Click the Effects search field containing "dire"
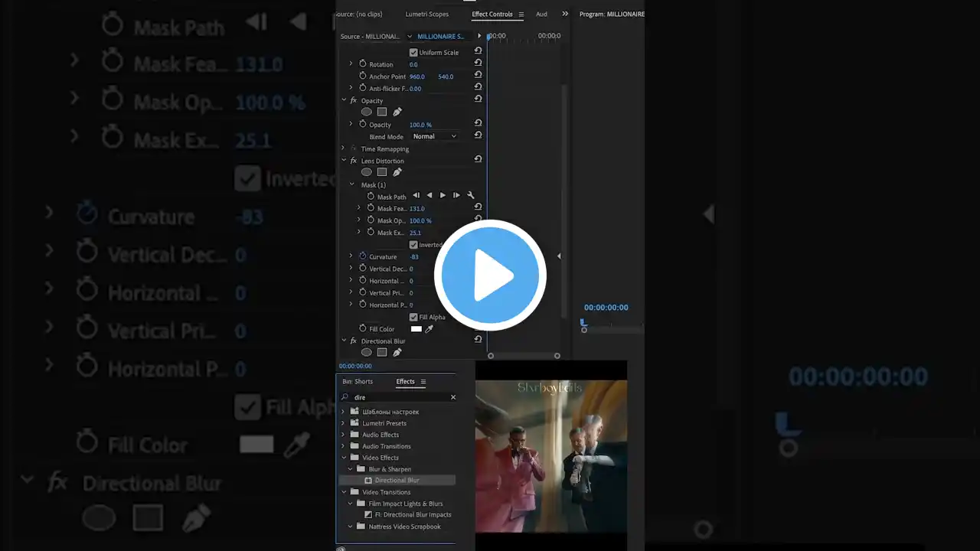The height and width of the screenshot is (551, 980). click(399, 397)
